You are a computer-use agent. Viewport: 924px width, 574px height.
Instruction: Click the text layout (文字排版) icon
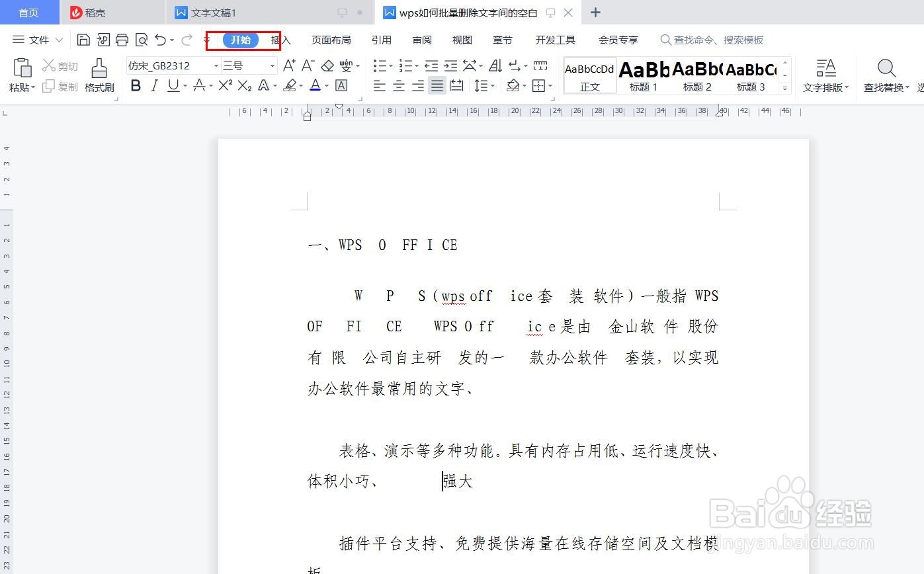tap(826, 67)
